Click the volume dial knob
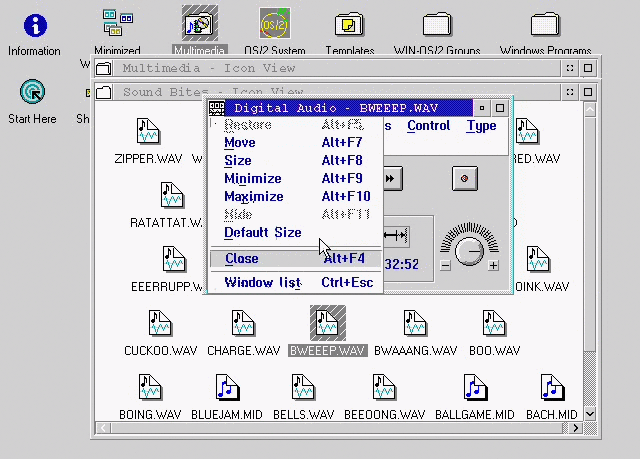 [x=469, y=251]
